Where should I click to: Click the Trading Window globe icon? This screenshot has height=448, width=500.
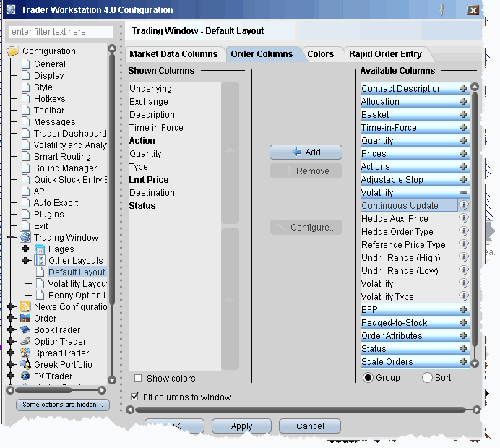click(x=25, y=237)
